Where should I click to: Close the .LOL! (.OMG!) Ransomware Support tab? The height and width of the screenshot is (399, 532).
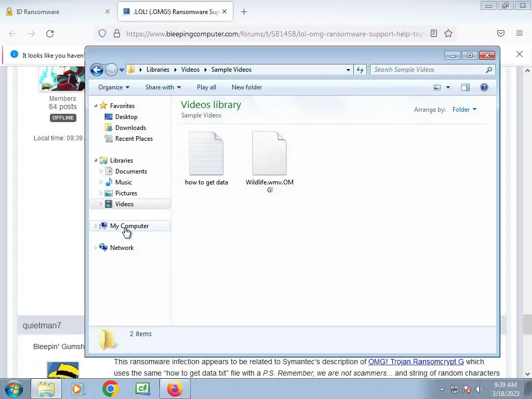[224, 11]
